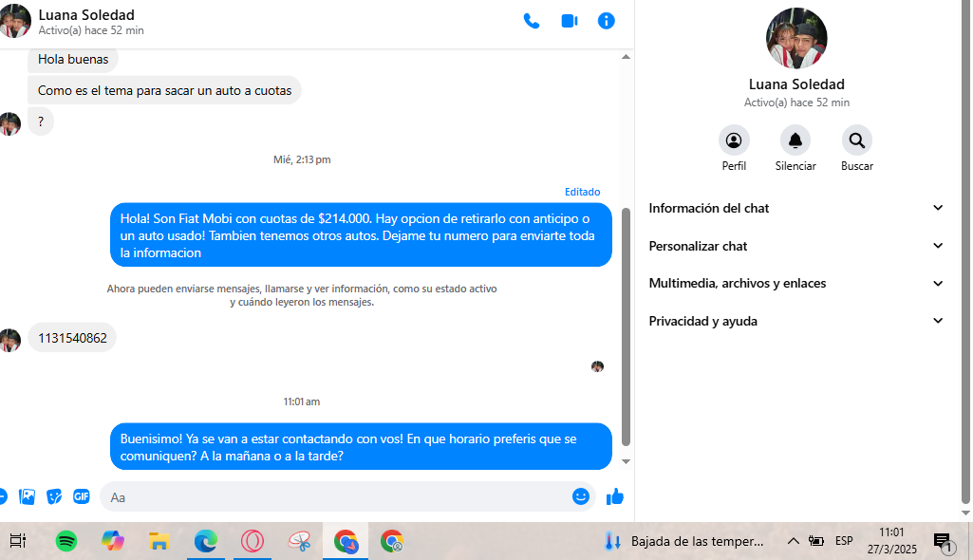Expand Personalizar chat section
The image size is (973, 560).
[795, 246]
